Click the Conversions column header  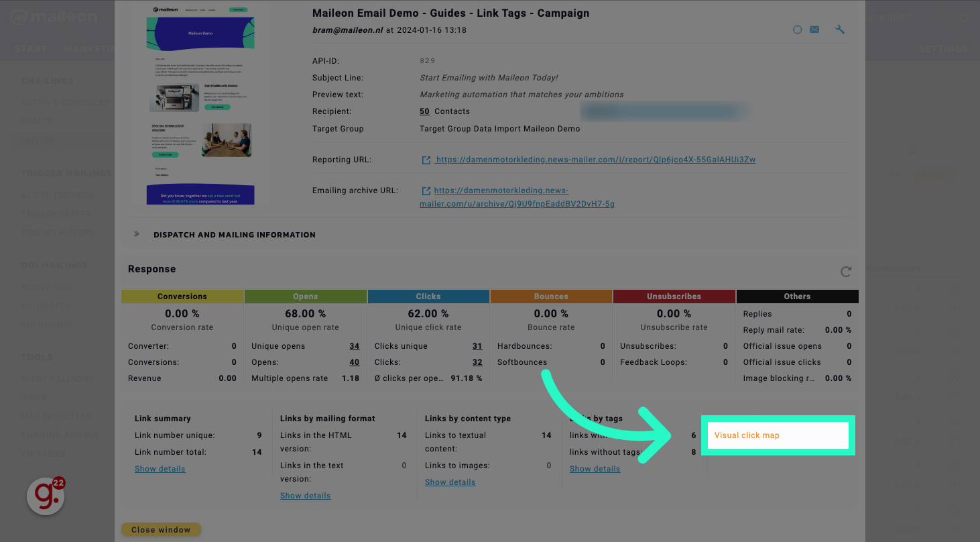[x=182, y=296]
